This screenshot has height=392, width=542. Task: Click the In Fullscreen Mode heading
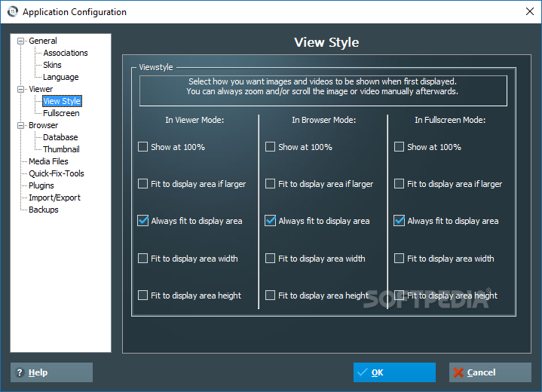coord(450,120)
